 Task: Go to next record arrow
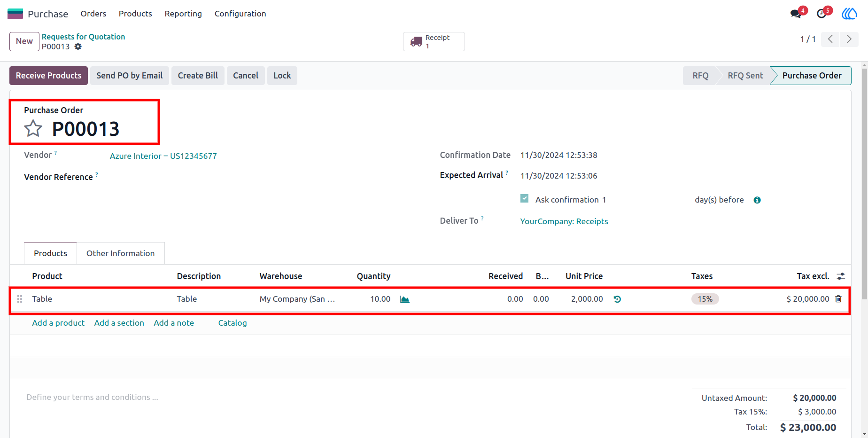tap(849, 39)
